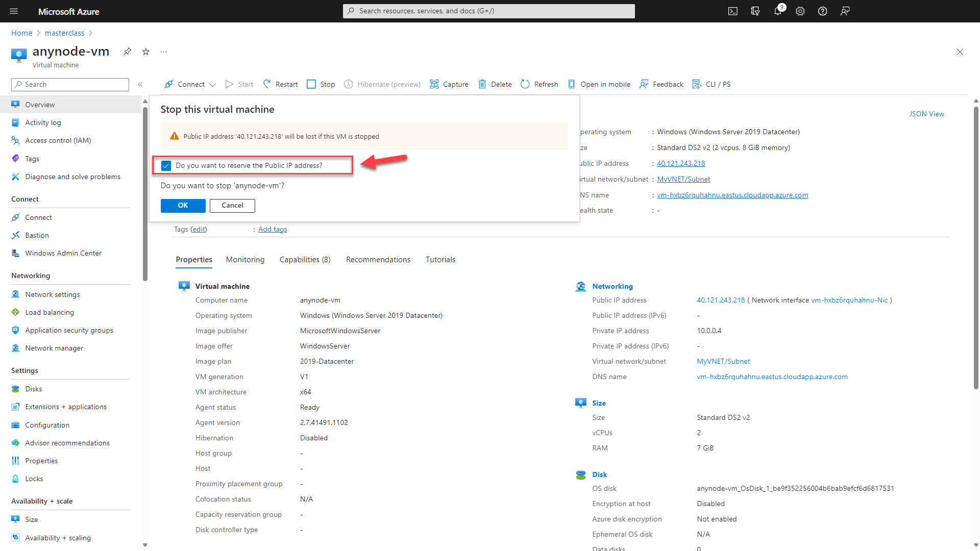This screenshot has width=980, height=551.
Task: Open CLI / PS from the toolbar
Action: (x=712, y=84)
